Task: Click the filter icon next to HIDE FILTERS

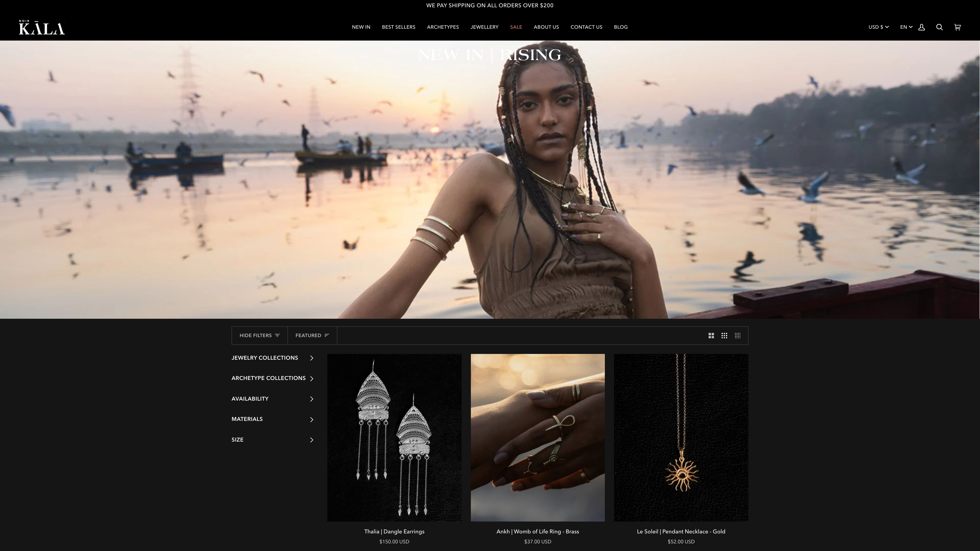Action: [x=278, y=335]
